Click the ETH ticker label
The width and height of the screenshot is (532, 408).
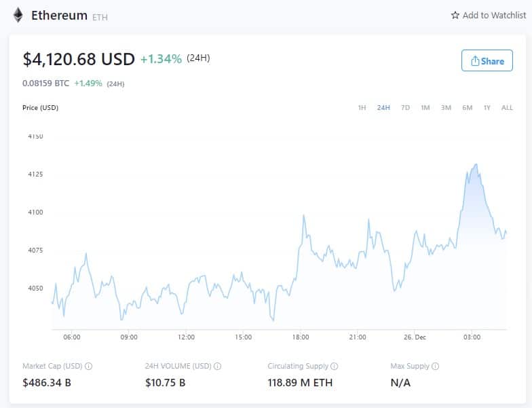(x=100, y=18)
